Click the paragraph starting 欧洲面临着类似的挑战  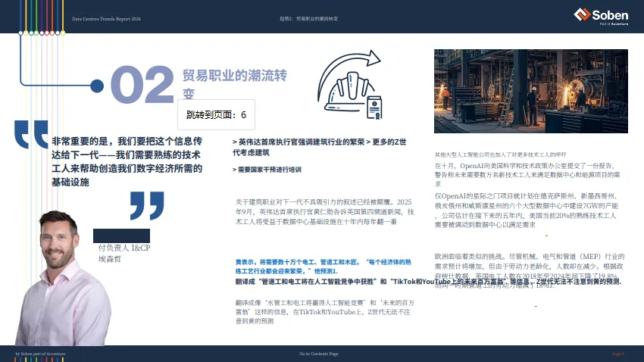(x=530, y=271)
